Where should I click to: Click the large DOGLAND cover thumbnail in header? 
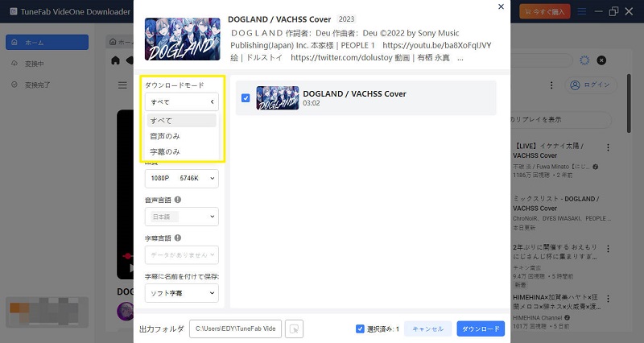[183, 39]
